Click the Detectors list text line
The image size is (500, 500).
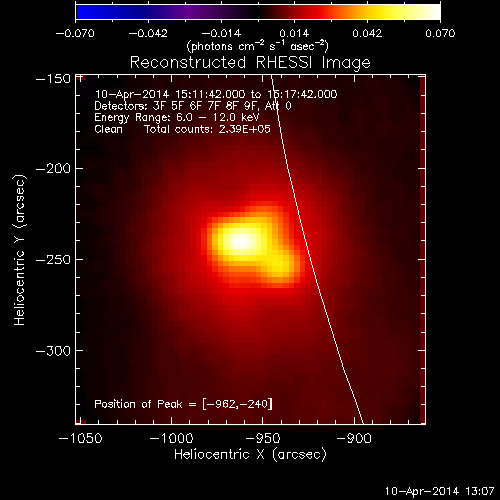193,106
